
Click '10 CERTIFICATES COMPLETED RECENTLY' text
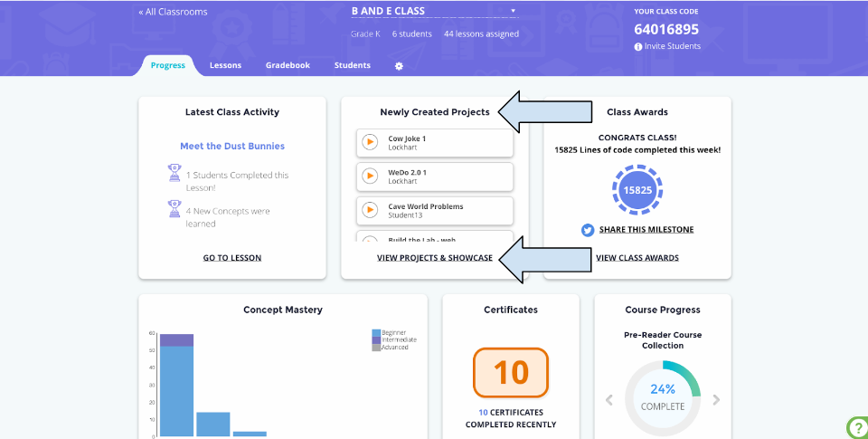pyautogui.click(x=510, y=418)
